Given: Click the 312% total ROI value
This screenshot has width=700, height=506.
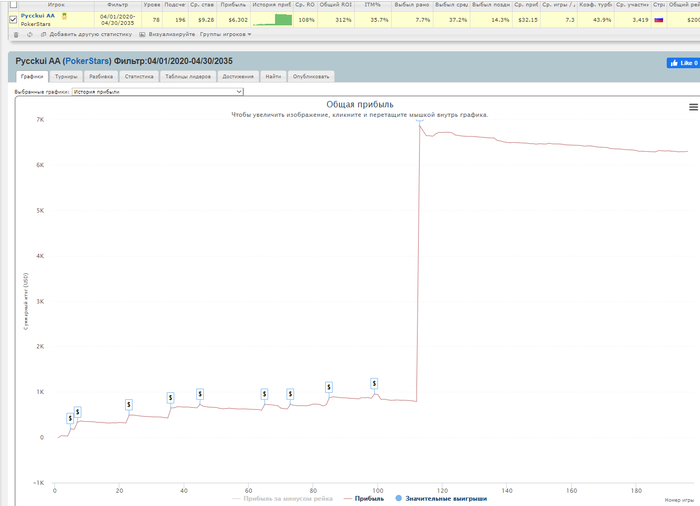Looking at the screenshot, I should click(x=343, y=20).
